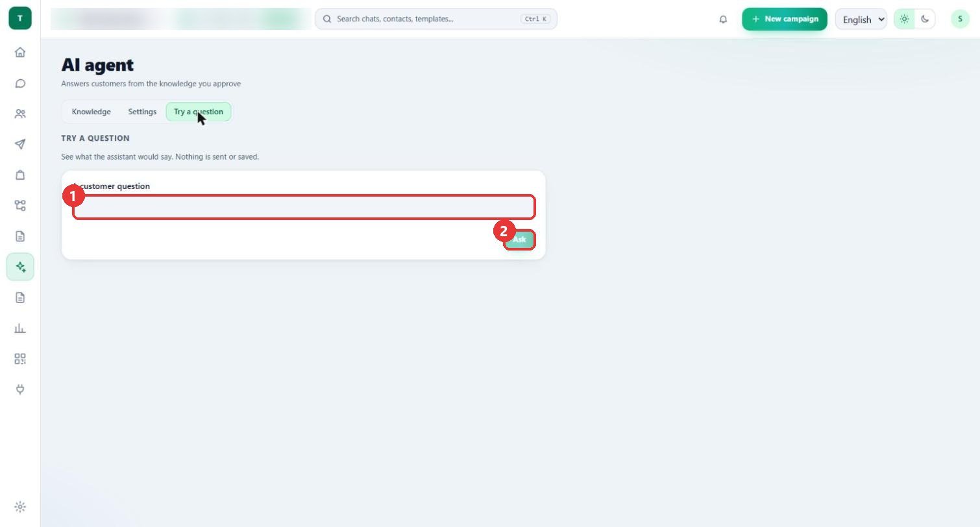Viewport: 980px width, 527px height.
Task: Open the bar chart analytics icon
Action: click(20, 328)
